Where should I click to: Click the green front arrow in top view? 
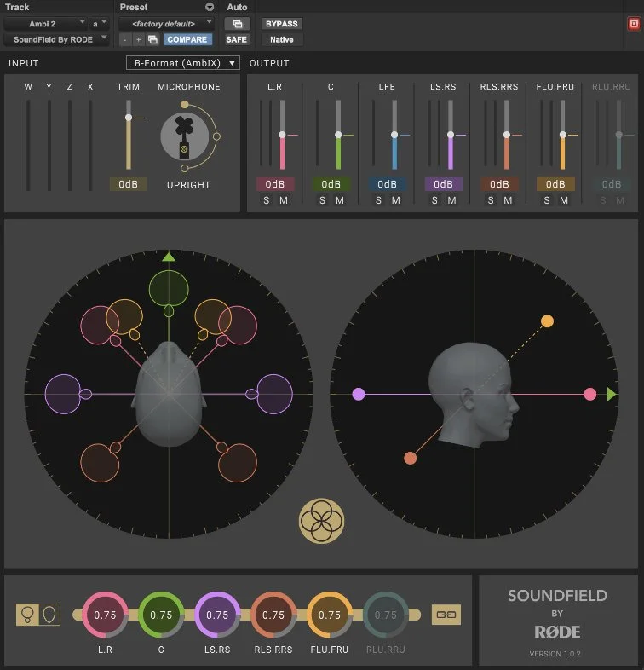tap(169, 257)
